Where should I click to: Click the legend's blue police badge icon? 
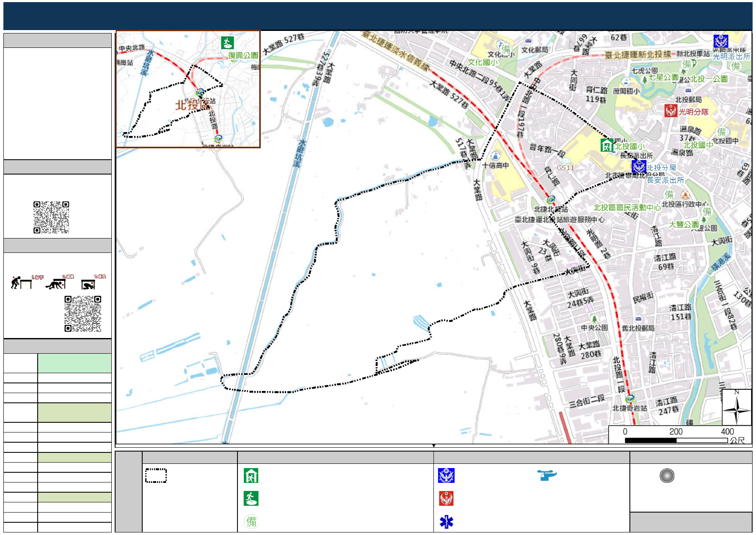(446, 476)
